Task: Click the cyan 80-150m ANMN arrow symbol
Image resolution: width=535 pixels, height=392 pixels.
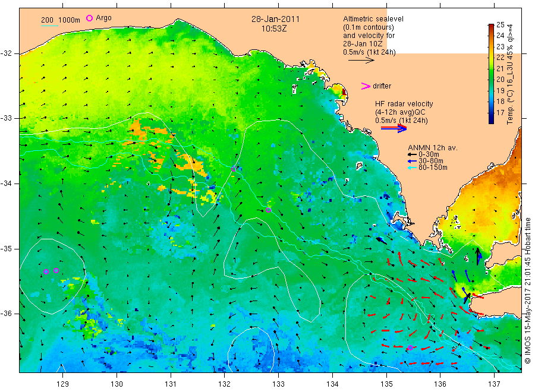Action: 412,167
